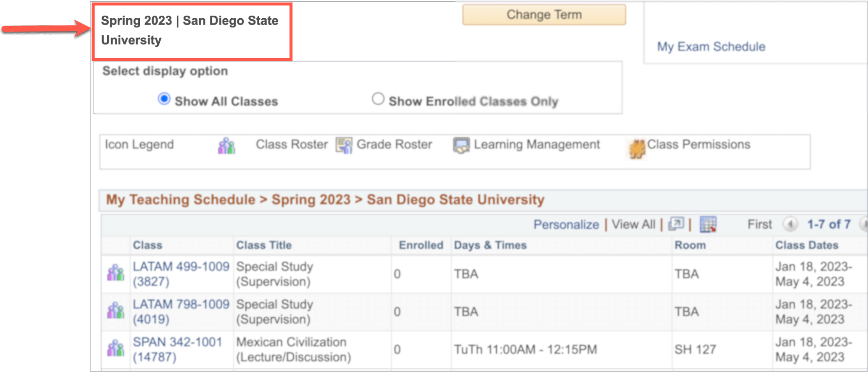This screenshot has height=372, width=868.
Task: Open Personalize link for teaching schedule
Action: point(566,224)
